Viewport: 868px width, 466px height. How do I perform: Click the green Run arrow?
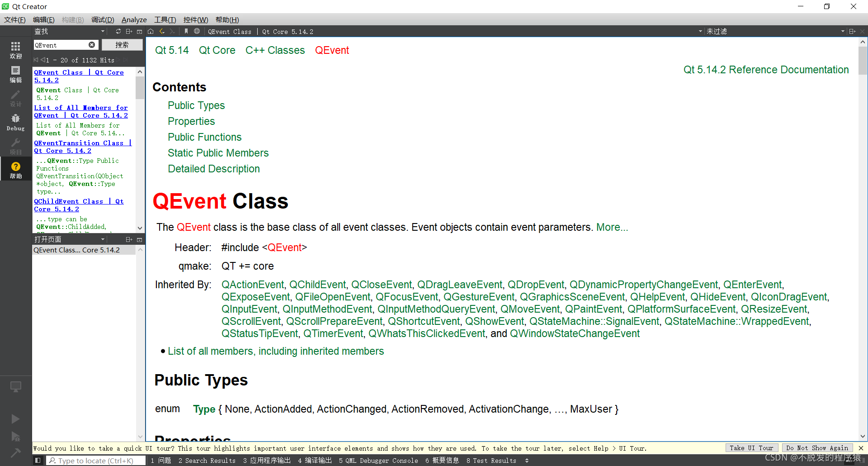15,419
